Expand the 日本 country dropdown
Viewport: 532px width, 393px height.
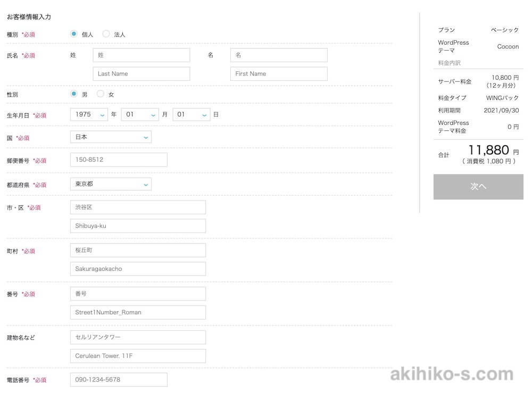click(x=111, y=137)
